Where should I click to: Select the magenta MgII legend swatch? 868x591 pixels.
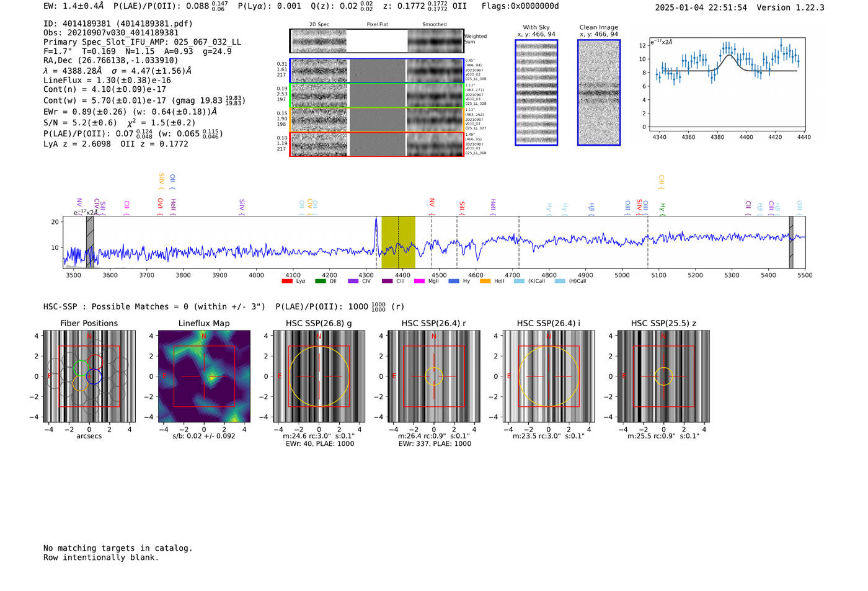click(420, 281)
